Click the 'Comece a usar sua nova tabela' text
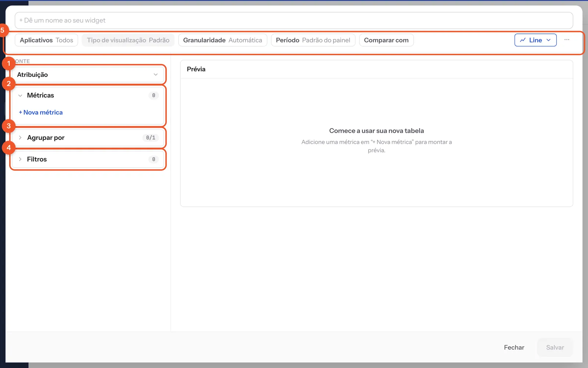Viewport: 588px width, 368px height. [376, 131]
